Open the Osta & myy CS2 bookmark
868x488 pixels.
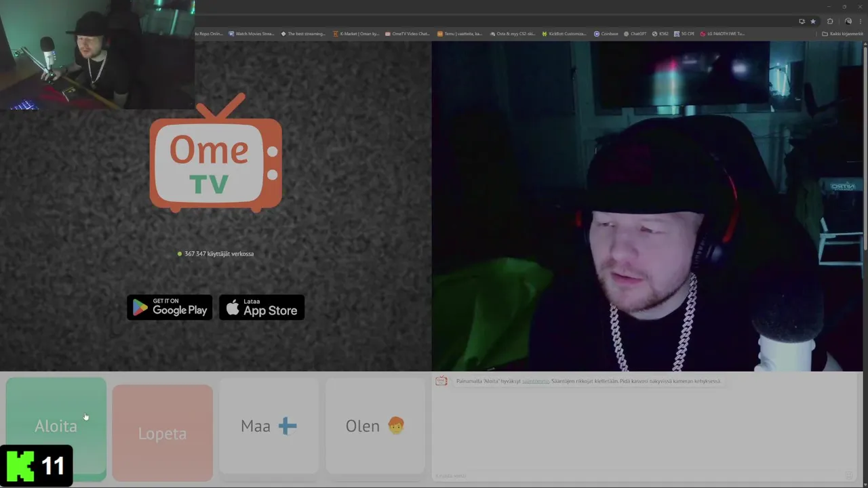[x=512, y=34]
